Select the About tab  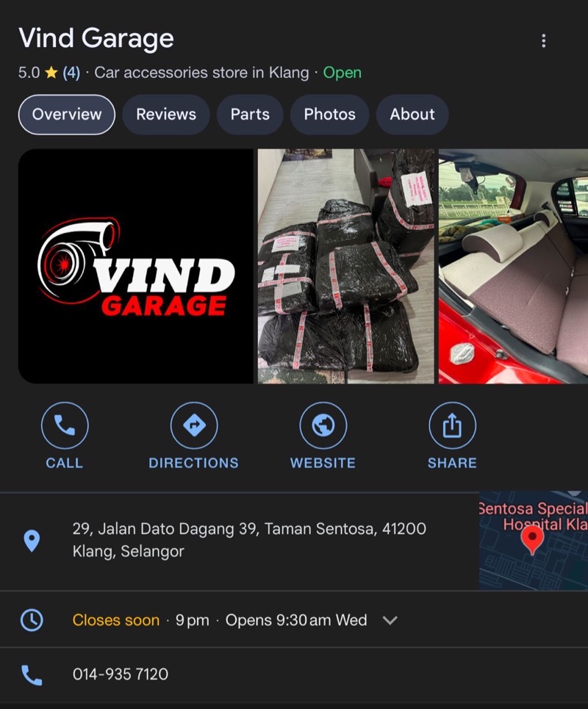click(x=412, y=115)
